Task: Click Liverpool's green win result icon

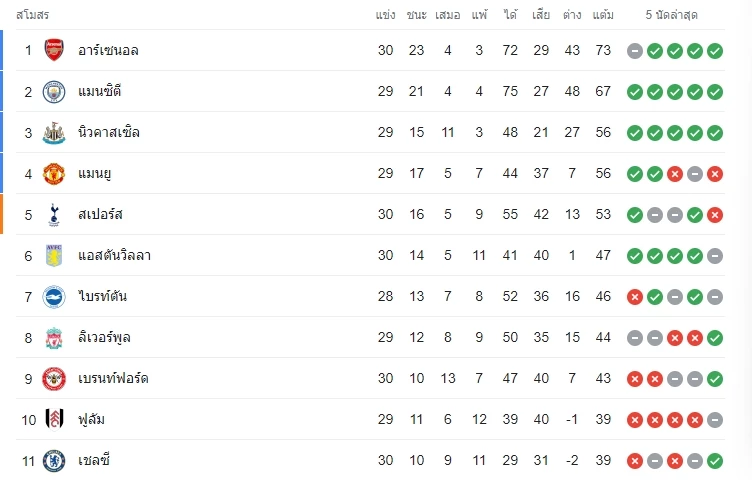Action: pyautogui.click(x=715, y=338)
